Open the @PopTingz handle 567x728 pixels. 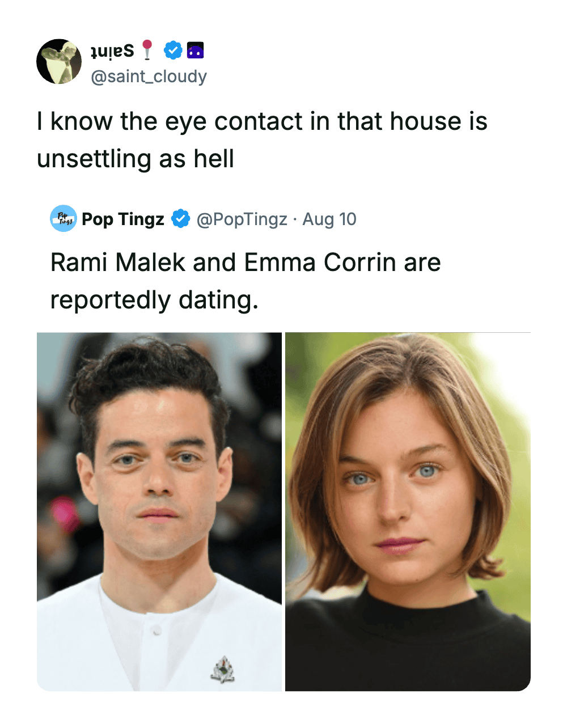(242, 219)
